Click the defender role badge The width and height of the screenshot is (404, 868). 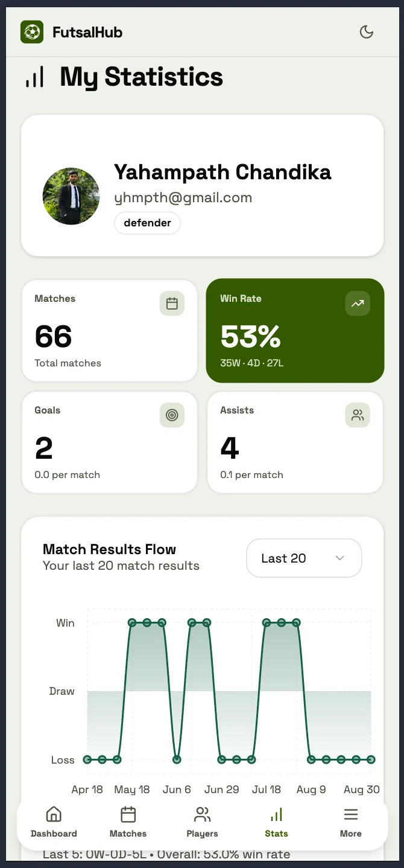(147, 223)
